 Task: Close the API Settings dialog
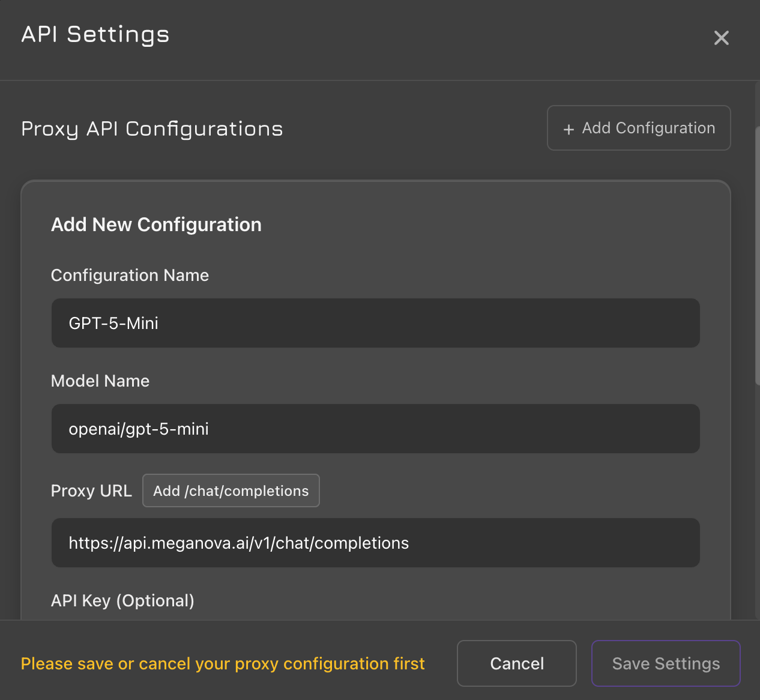[x=721, y=38]
